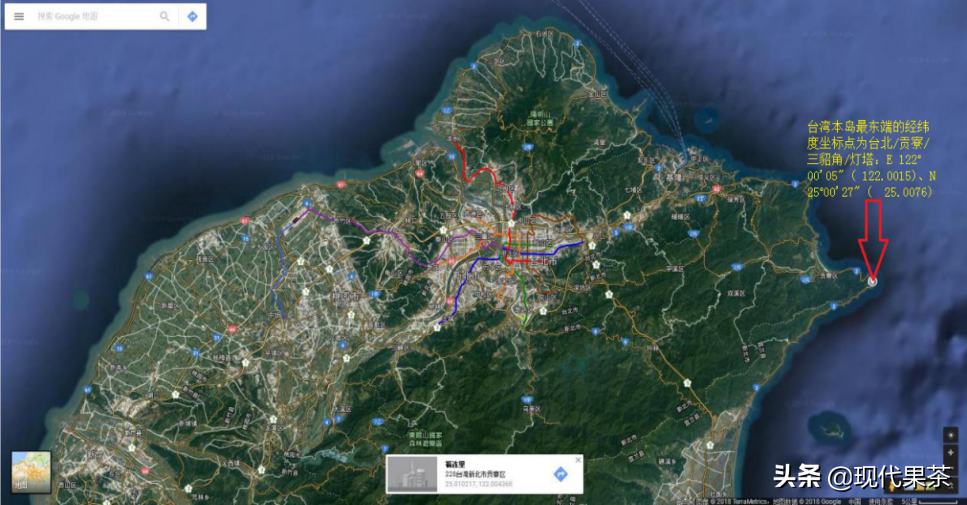Click the address line in the info card
This screenshot has height=505, width=967.
(475, 474)
